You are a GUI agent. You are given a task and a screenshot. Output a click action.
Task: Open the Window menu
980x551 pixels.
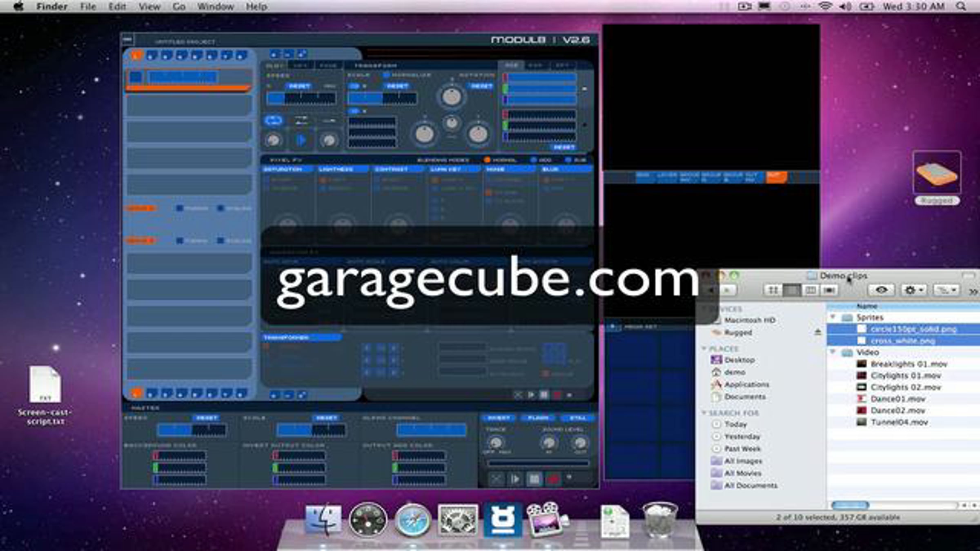216,7
